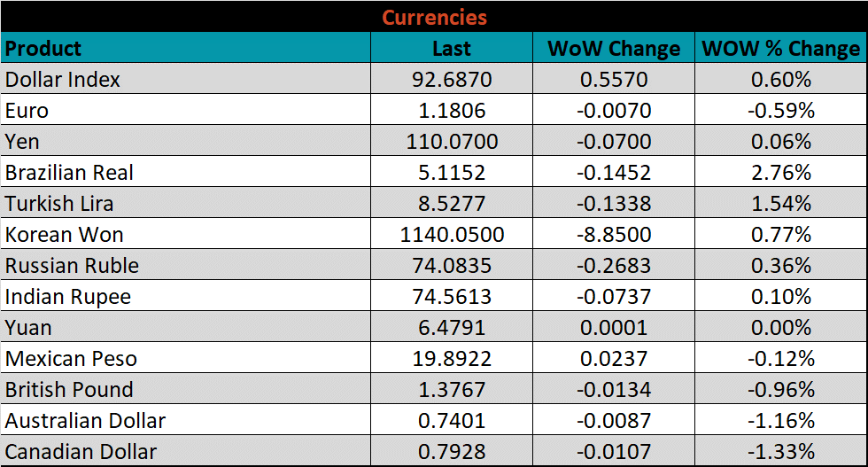
Task: Select the Turkish Lira row label
Action: (x=59, y=204)
